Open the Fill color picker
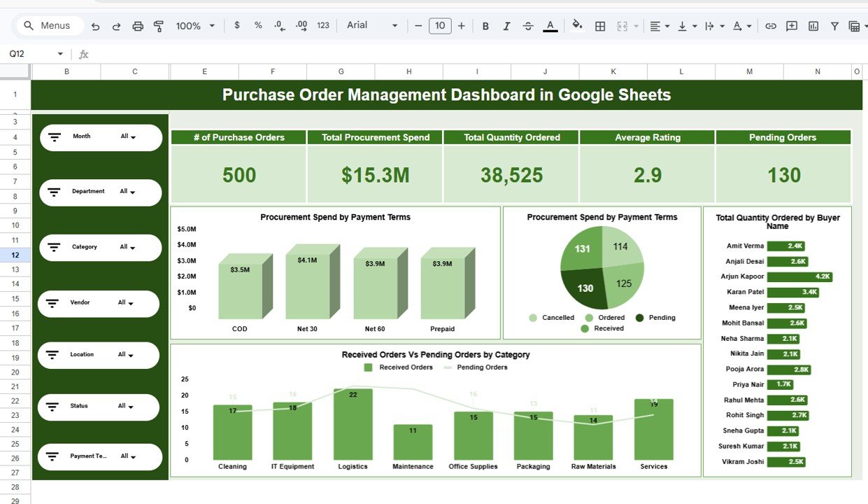Image resolution: width=868 pixels, height=504 pixels. (x=577, y=26)
